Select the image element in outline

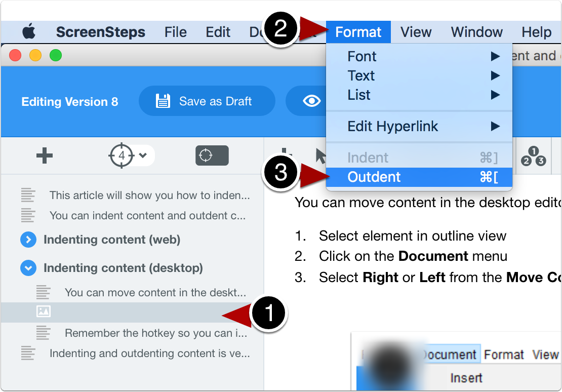pos(132,312)
